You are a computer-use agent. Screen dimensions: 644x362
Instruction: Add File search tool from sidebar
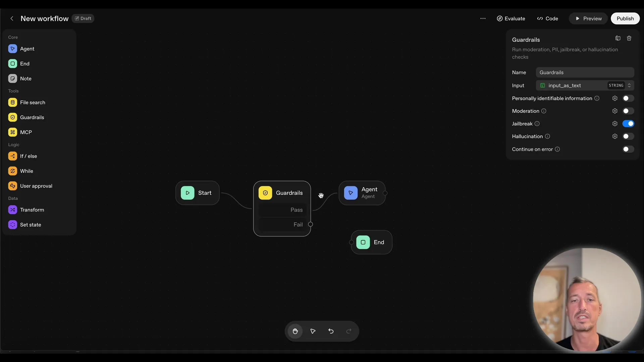point(32,102)
